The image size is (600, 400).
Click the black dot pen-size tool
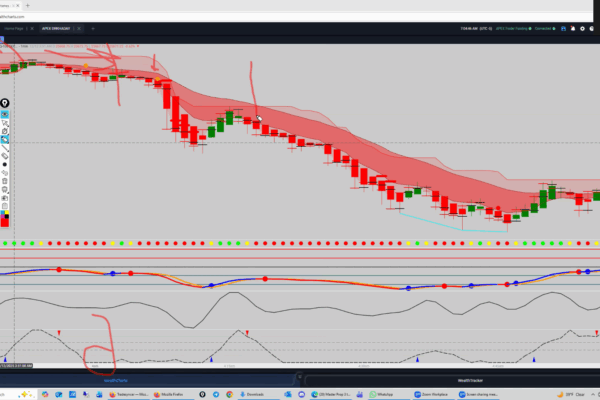coord(5,165)
